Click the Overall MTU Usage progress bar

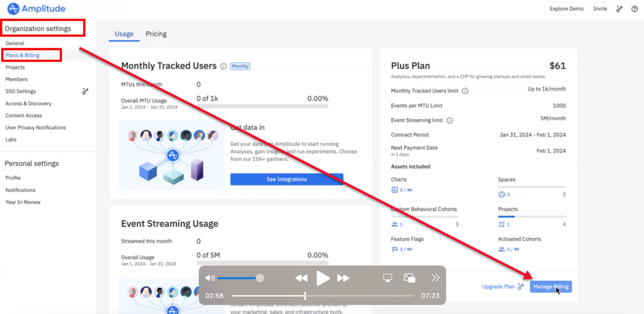(x=262, y=106)
